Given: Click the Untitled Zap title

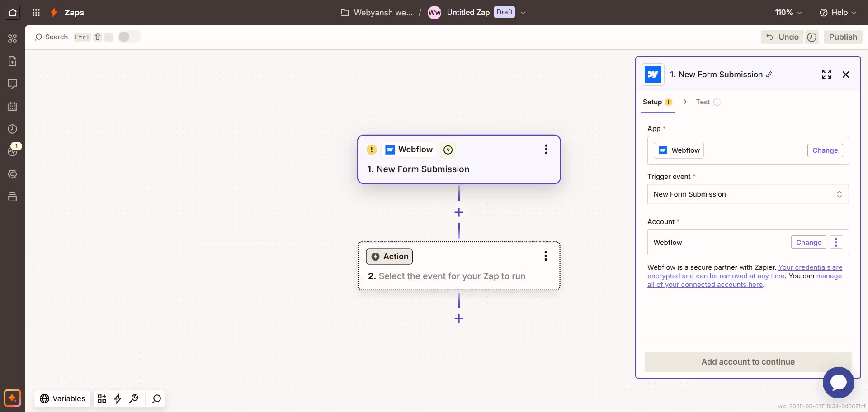Looking at the screenshot, I should pyautogui.click(x=468, y=12).
